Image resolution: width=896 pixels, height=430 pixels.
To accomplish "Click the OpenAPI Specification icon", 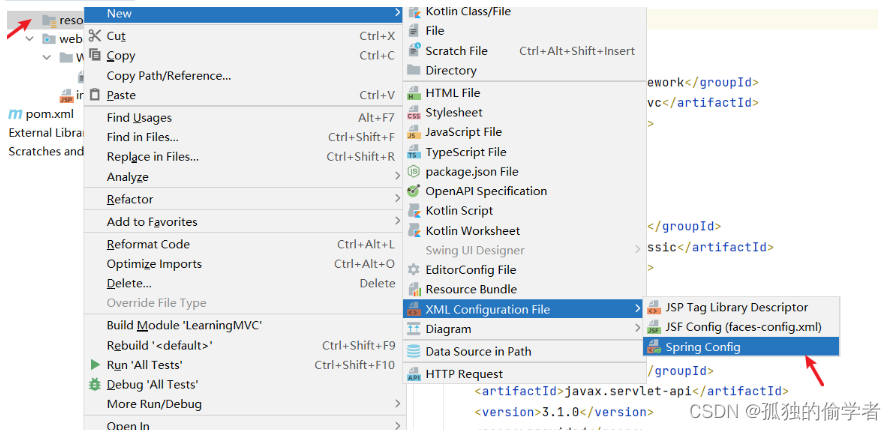I will [414, 191].
